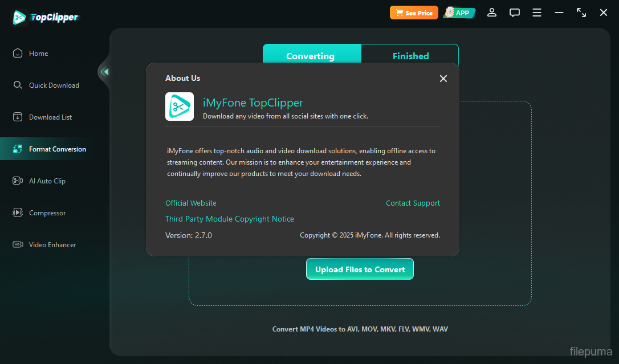Open Format Conversion in sidebar
619x364 pixels.
pyautogui.click(x=57, y=149)
